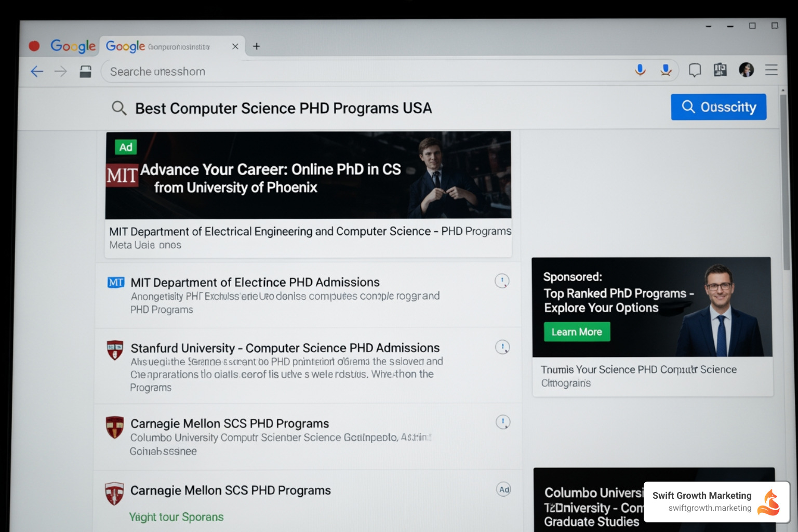
Task: Open About this result for Stanford listing
Action: [x=502, y=347]
